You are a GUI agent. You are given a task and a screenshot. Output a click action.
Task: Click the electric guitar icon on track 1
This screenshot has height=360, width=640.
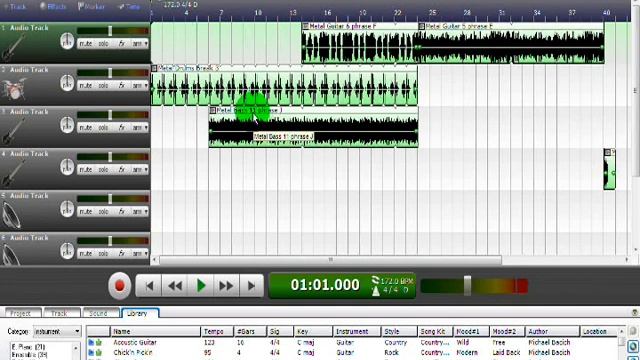coord(13,47)
